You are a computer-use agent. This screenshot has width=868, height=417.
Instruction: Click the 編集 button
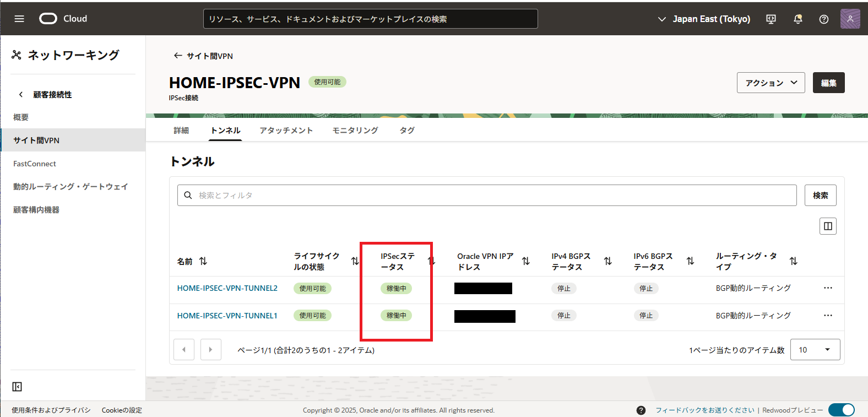coord(829,83)
